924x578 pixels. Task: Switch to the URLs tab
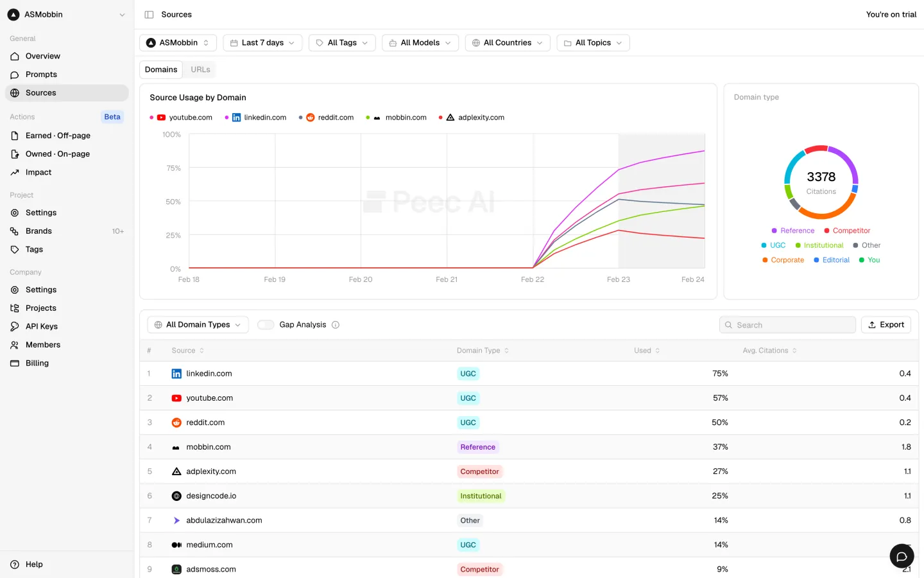coord(200,69)
